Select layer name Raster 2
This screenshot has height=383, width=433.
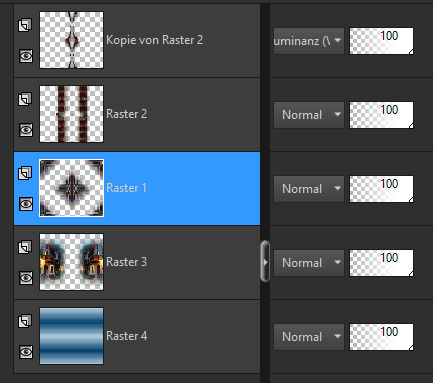click(x=126, y=114)
